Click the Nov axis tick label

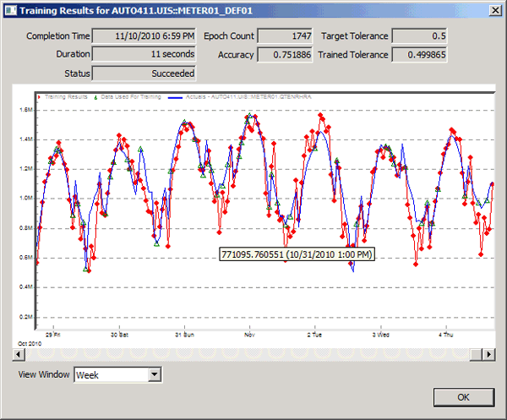point(249,335)
